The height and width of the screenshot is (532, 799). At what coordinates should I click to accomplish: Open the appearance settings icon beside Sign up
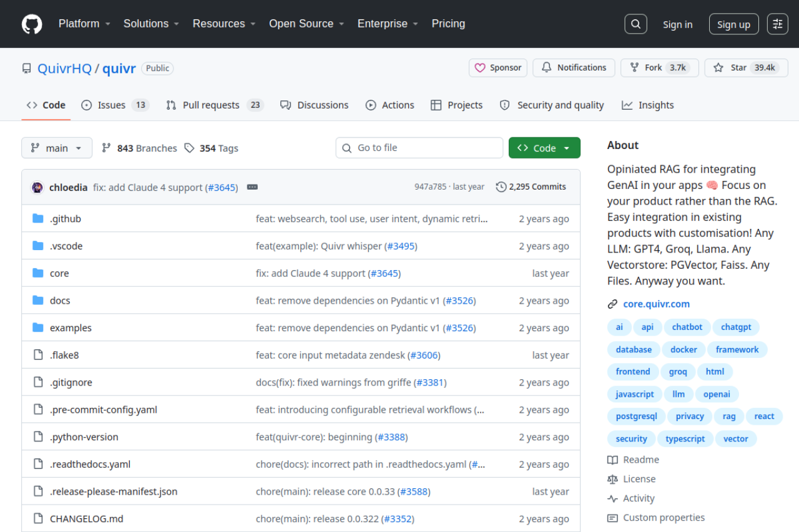coord(778,24)
